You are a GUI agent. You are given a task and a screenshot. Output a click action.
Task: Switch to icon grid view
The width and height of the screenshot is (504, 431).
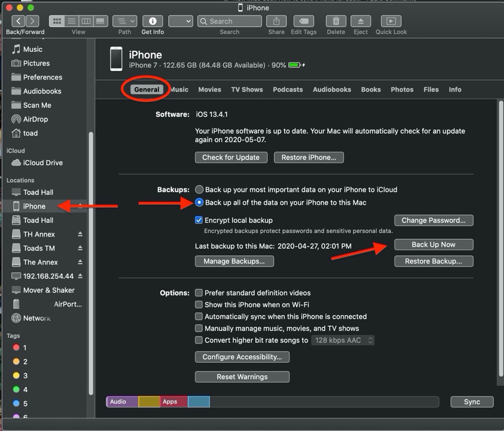pyautogui.click(x=57, y=21)
